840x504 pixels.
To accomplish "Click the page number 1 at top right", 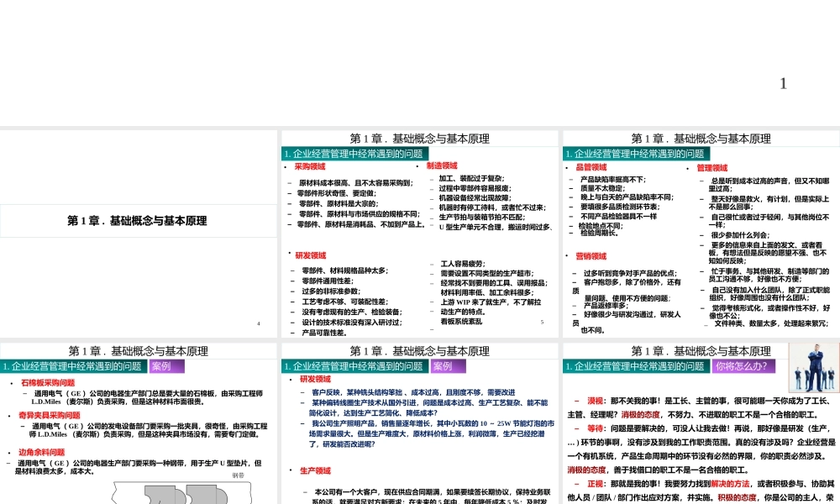I will tap(783, 83).
